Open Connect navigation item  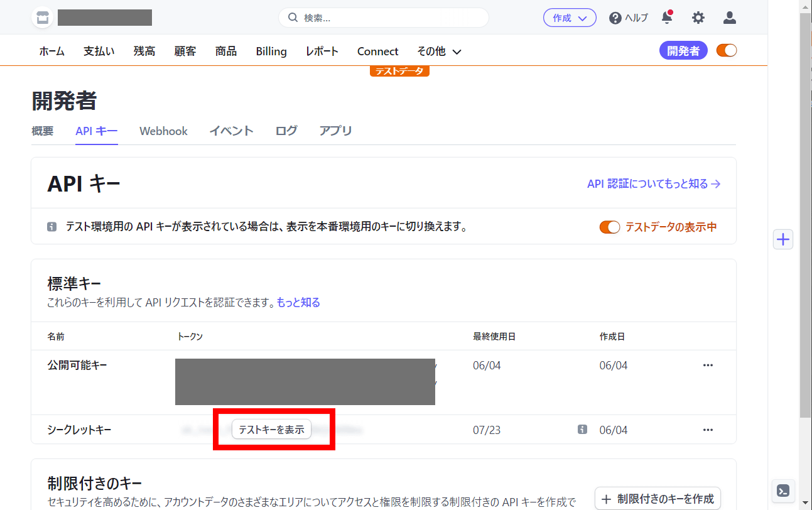click(x=378, y=52)
